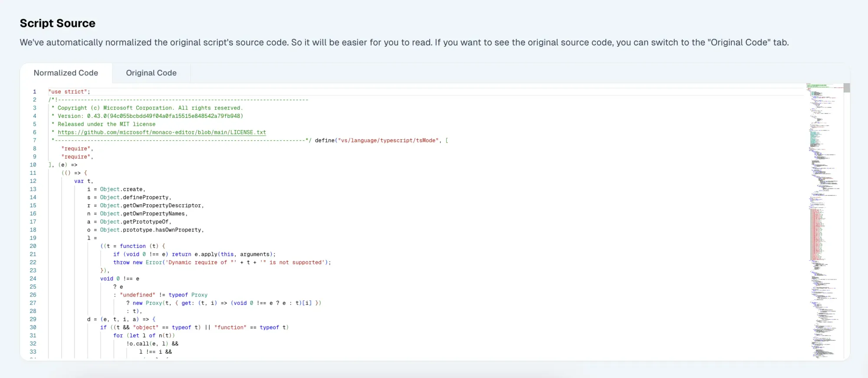The image size is (868, 378).
Task: Open the monaco-editor LICENSE.txt GitHub link
Action: tap(162, 132)
